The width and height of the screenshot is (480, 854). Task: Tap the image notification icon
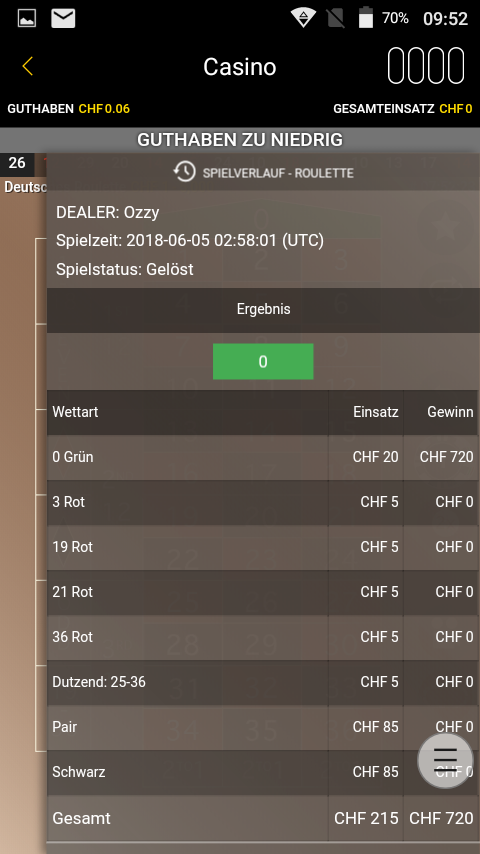(27, 19)
